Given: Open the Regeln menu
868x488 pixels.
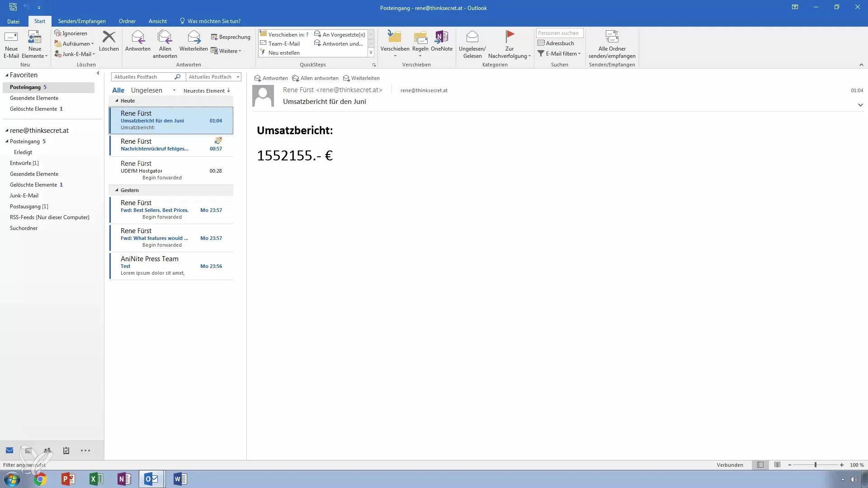Looking at the screenshot, I should (x=420, y=44).
